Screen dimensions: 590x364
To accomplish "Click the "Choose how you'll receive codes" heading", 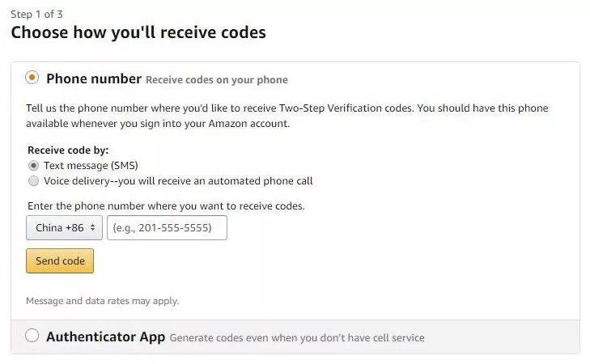I will 138,33.
